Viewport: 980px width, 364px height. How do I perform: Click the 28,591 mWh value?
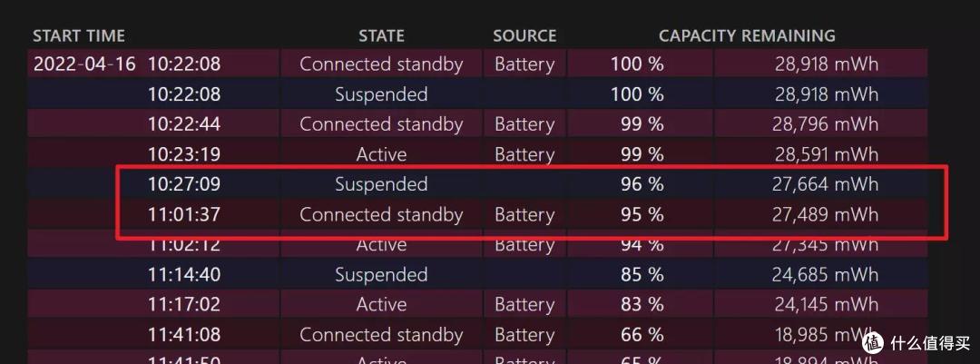(x=825, y=153)
